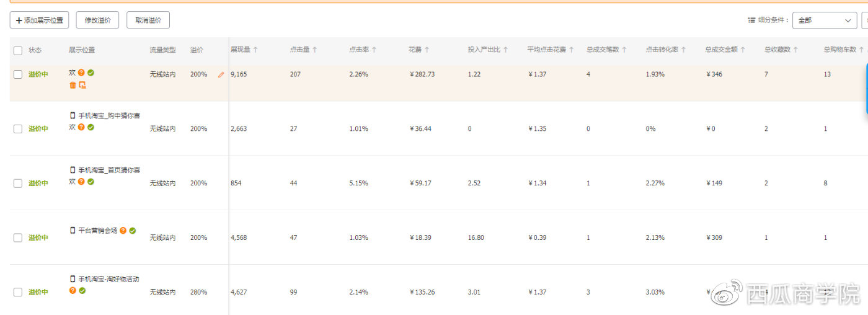Click the phone icon before 手机淘宝_首页猜你喜欢
Viewport: 868px width, 315px height.
pos(73,170)
